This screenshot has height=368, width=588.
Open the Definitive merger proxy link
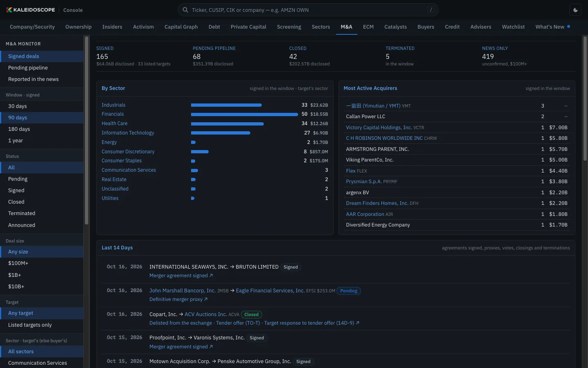tap(178, 299)
